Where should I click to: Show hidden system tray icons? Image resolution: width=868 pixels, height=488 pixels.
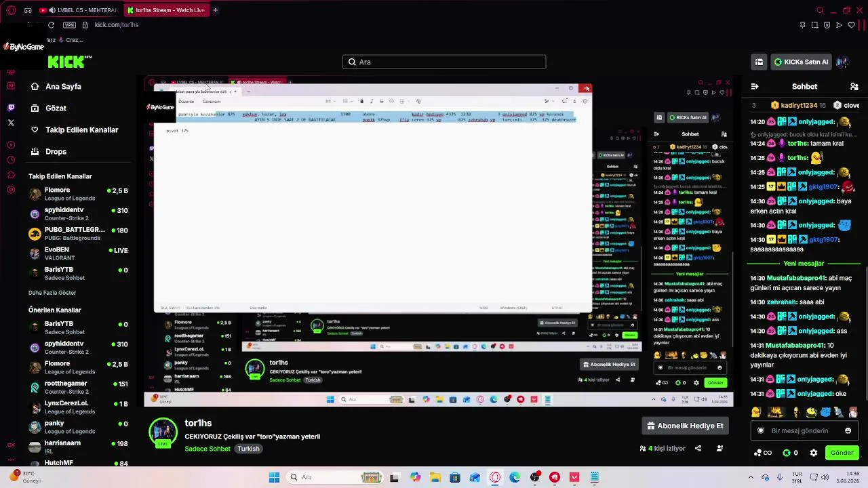pyautogui.click(x=751, y=477)
